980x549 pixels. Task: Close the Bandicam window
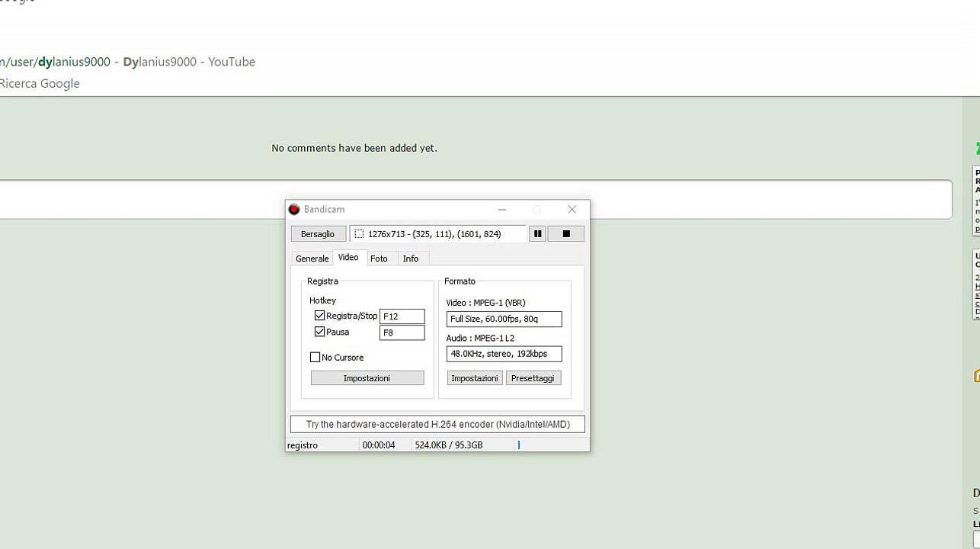click(x=572, y=210)
